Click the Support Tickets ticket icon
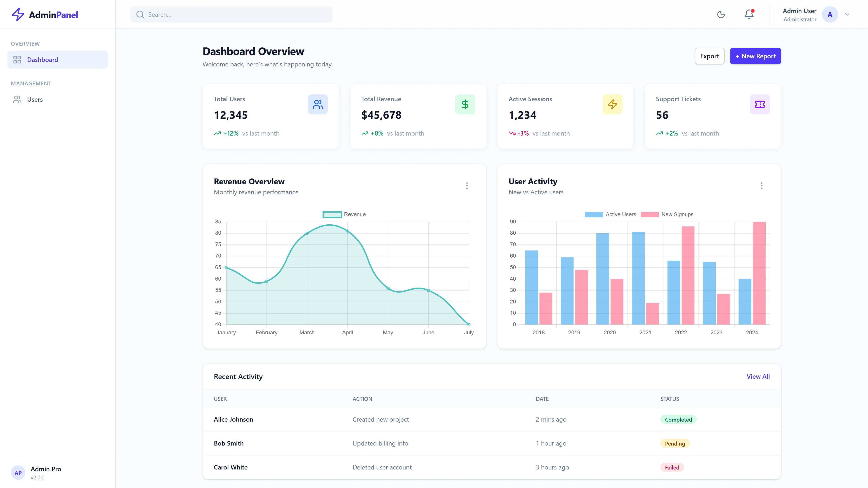Screen dimensions: 868x488 (760, 104)
